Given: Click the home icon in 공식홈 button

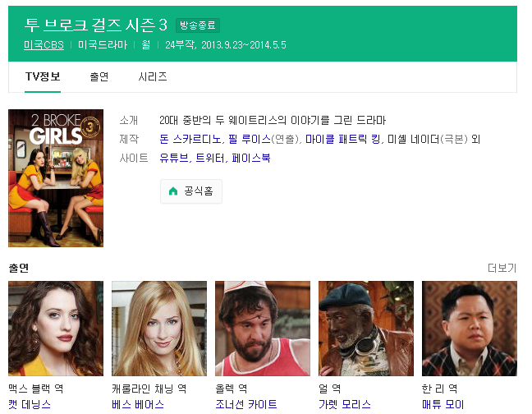Looking at the screenshot, I should point(173,191).
